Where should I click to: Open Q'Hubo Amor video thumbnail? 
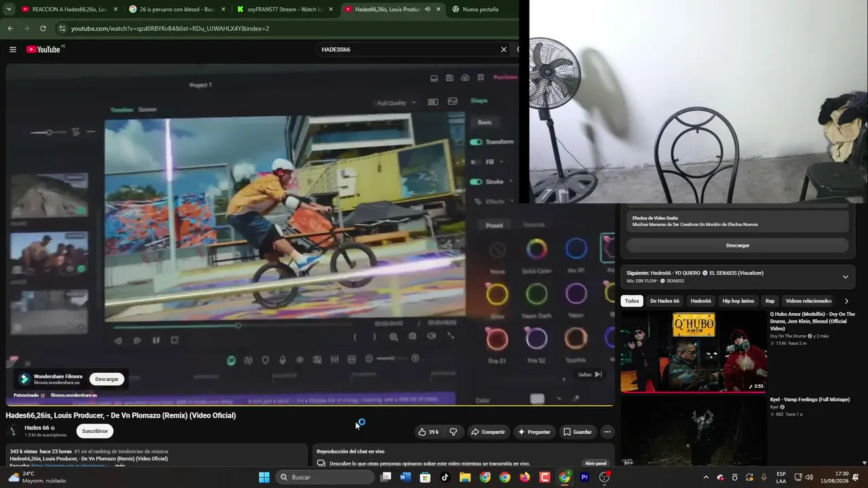click(693, 351)
